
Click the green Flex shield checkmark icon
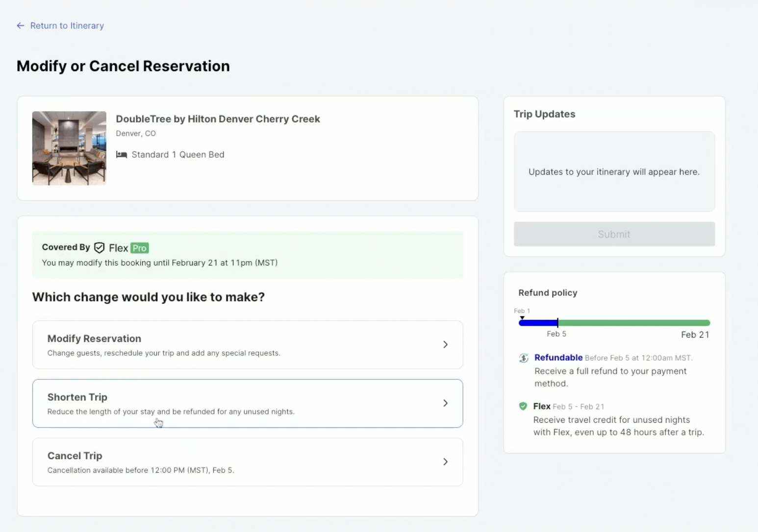pos(523,406)
